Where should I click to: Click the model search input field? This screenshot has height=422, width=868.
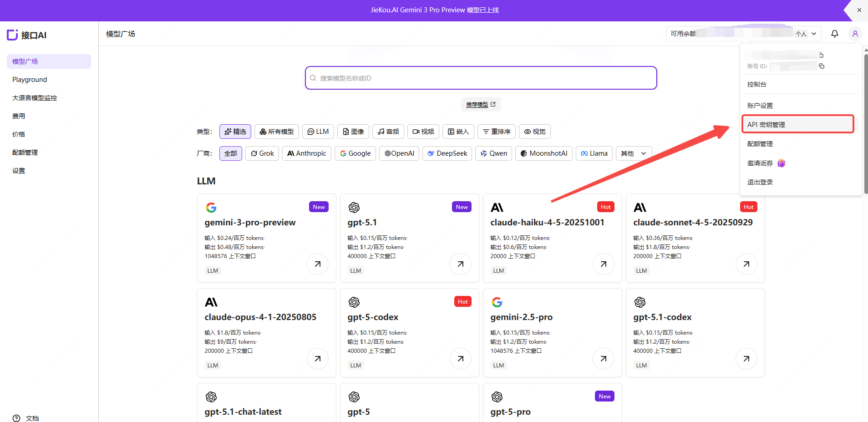[481, 78]
